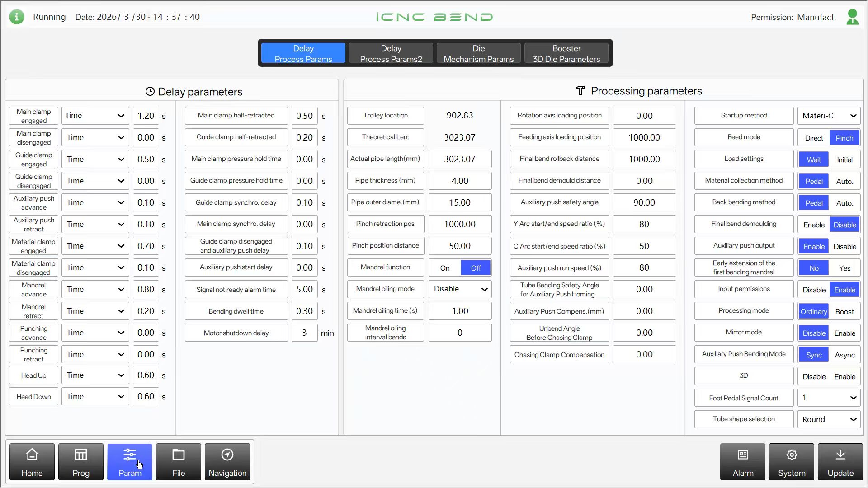Click the clock icon beside Delay parameters

tap(150, 91)
